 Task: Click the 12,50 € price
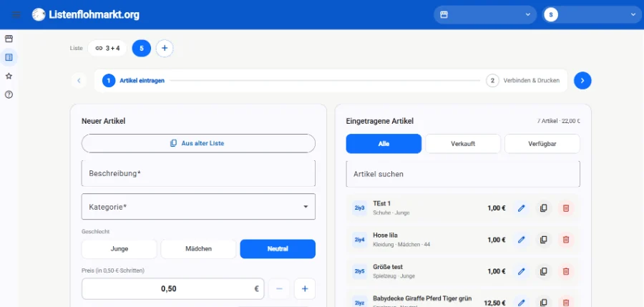(x=494, y=303)
